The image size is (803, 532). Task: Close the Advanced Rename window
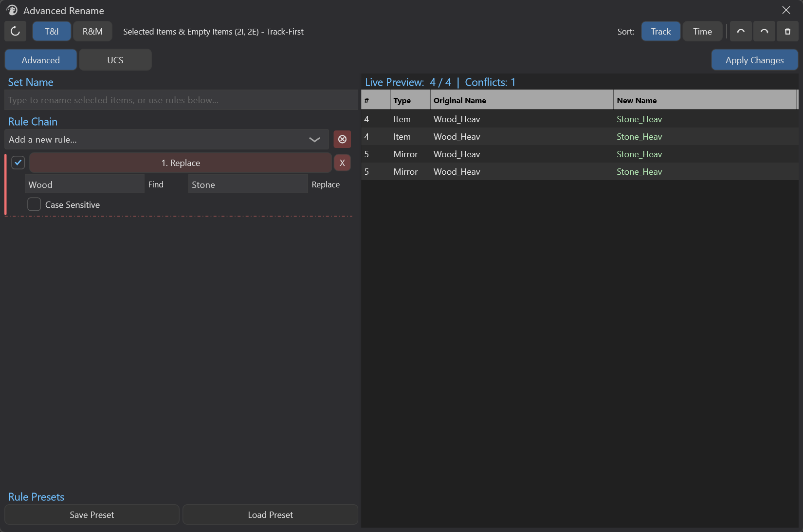[786, 10]
